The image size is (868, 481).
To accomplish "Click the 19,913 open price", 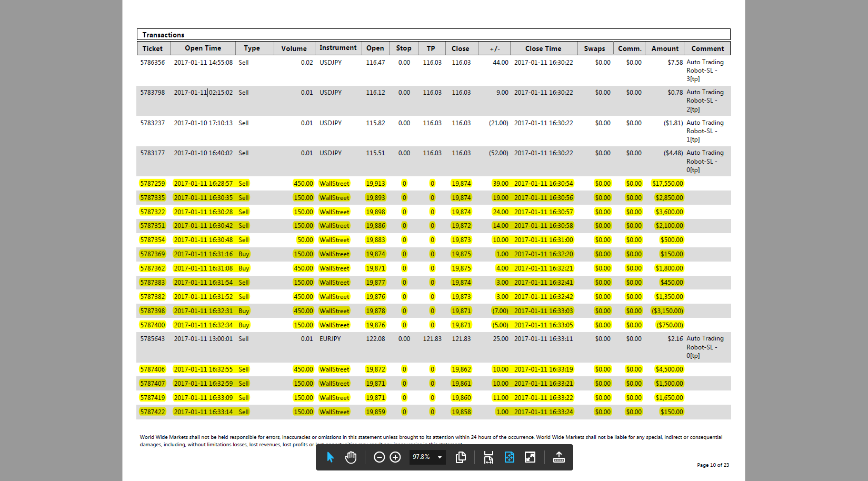I will (x=375, y=184).
